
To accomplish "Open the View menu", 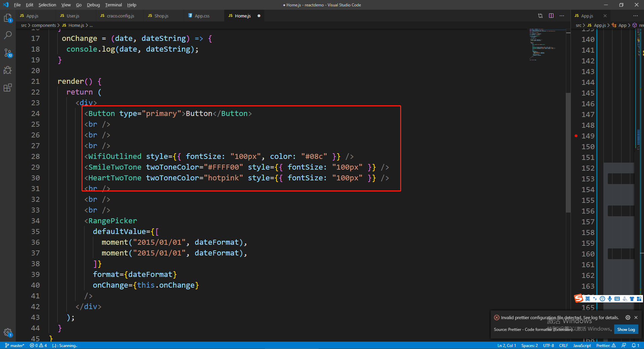I will point(66,5).
